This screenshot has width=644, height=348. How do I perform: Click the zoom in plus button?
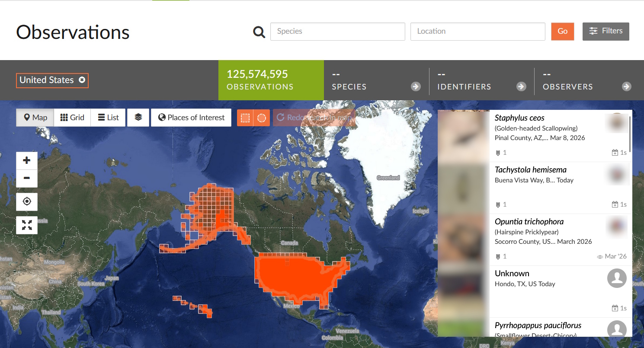coord(27,160)
